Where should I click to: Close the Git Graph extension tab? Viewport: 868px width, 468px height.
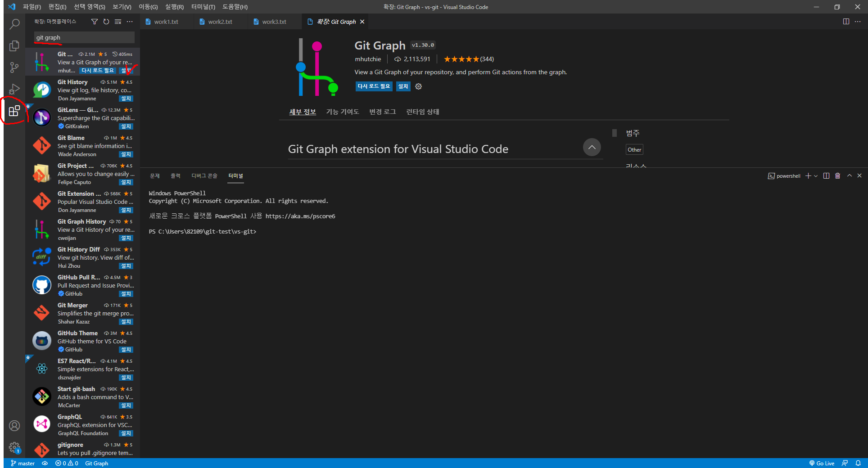tap(362, 22)
